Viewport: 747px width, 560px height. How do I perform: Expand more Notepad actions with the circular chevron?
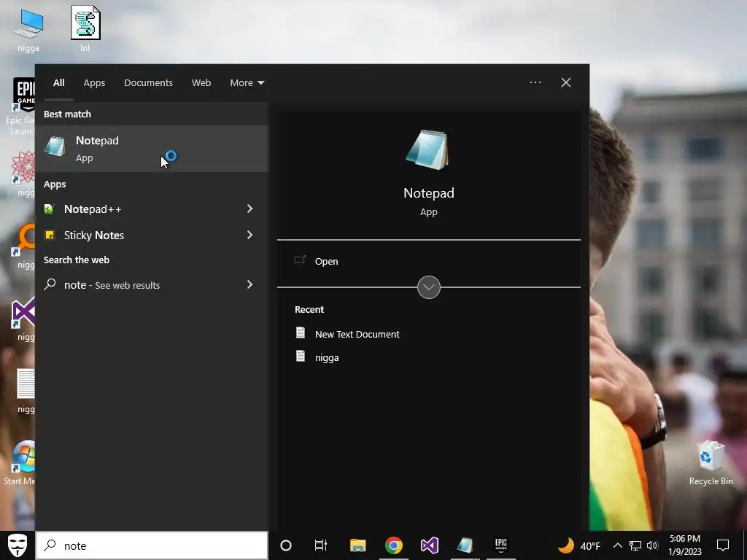pyautogui.click(x=429, y=287)
